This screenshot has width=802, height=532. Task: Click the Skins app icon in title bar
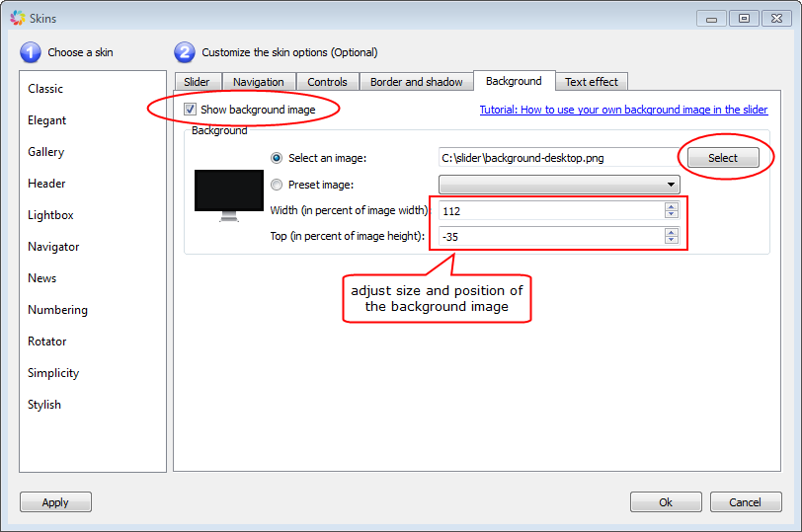coord(17,18)
